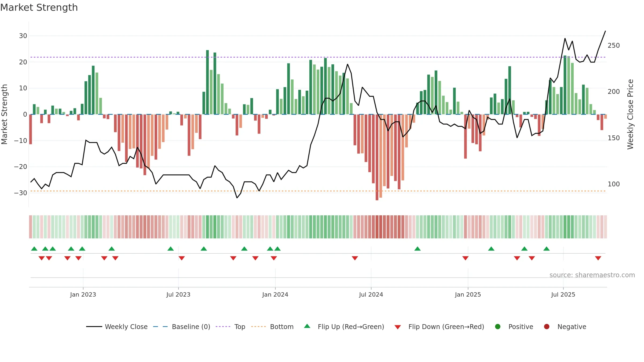Toggle Flip Up (Red→Green) legend entry
644x362 pixels.
tap(344, 327)
